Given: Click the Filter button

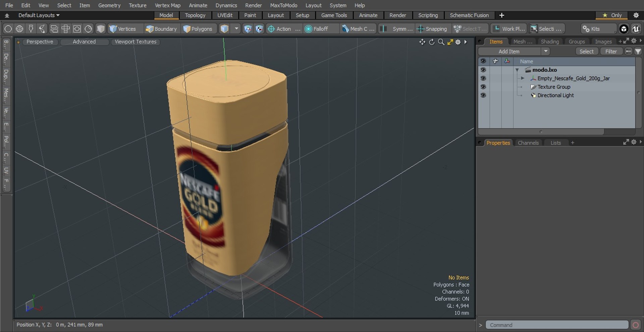Looking at the screenshot, I should (x=611, y=51).
